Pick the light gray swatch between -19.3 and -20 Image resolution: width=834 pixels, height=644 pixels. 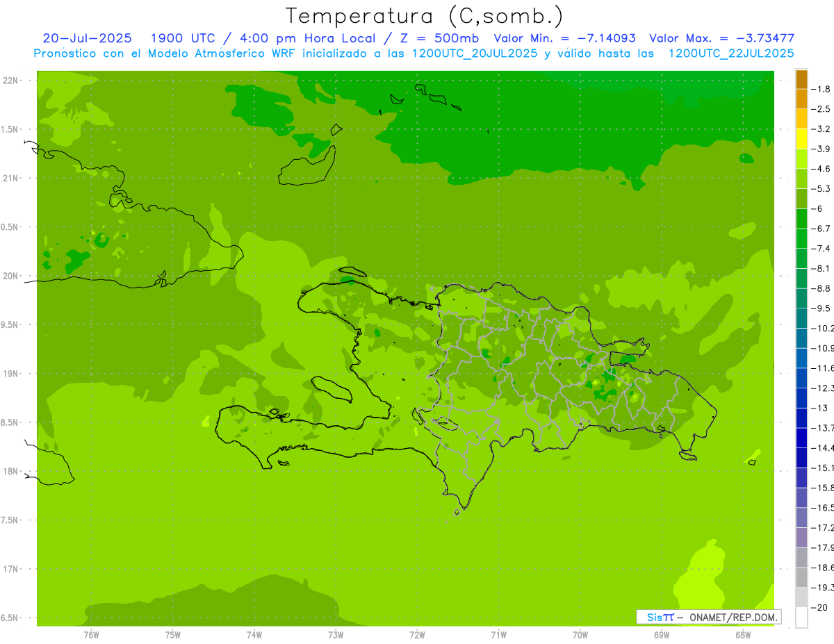801,597
